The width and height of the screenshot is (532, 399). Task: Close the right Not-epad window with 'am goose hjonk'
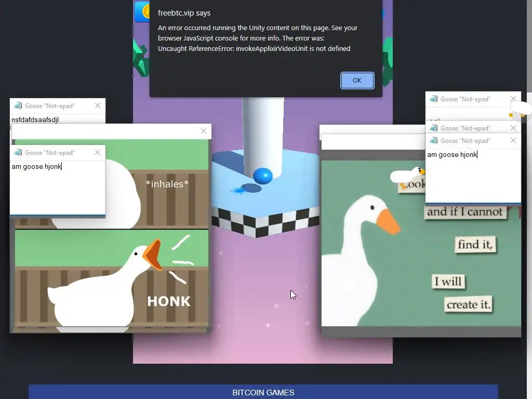(x=513, y=140)
